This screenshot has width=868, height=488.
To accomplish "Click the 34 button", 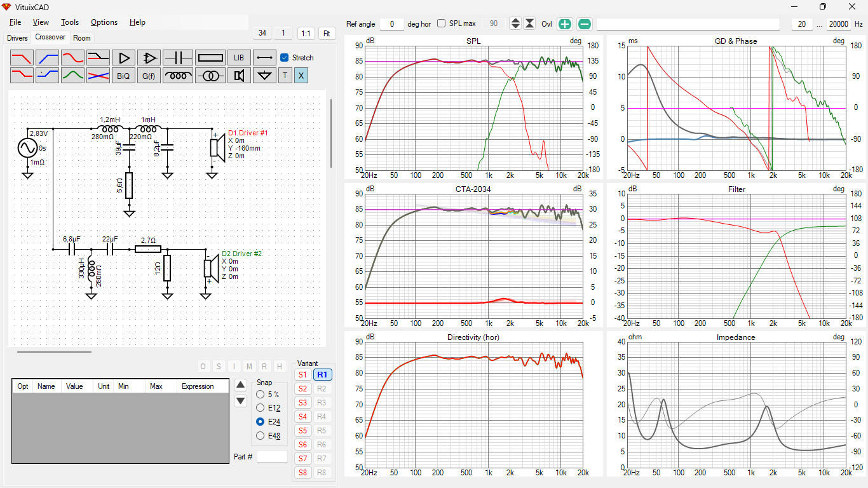I will coord(262,33).
